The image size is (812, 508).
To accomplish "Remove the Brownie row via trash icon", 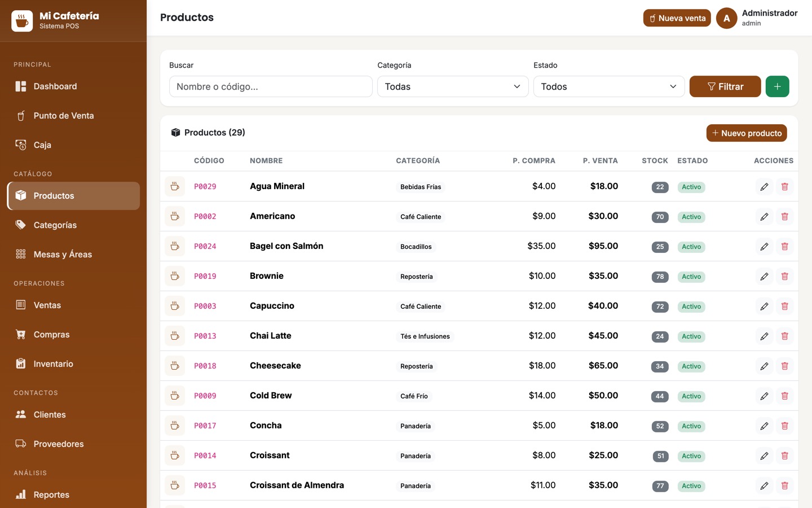I will [784, 277].
